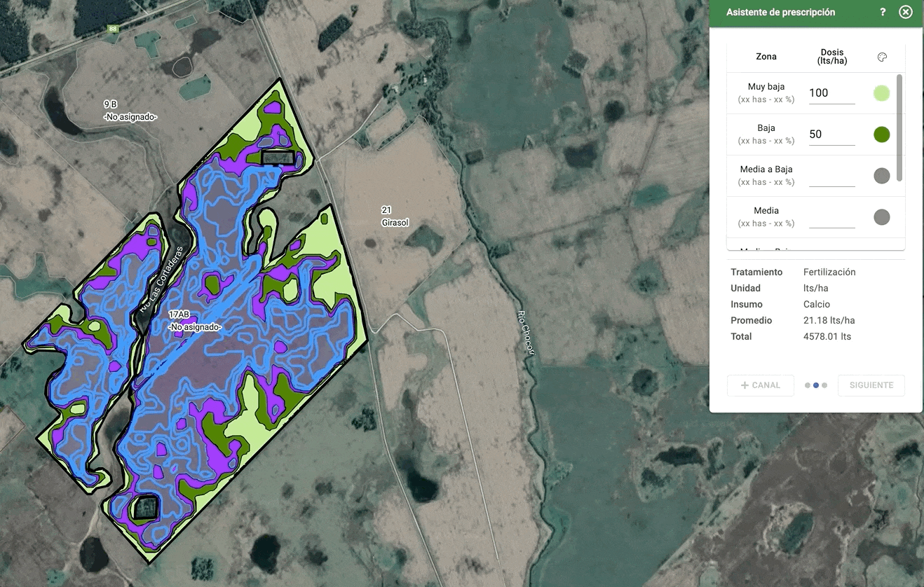
Task: Click the Asistente de prescripción title
Action: (780, 12)
